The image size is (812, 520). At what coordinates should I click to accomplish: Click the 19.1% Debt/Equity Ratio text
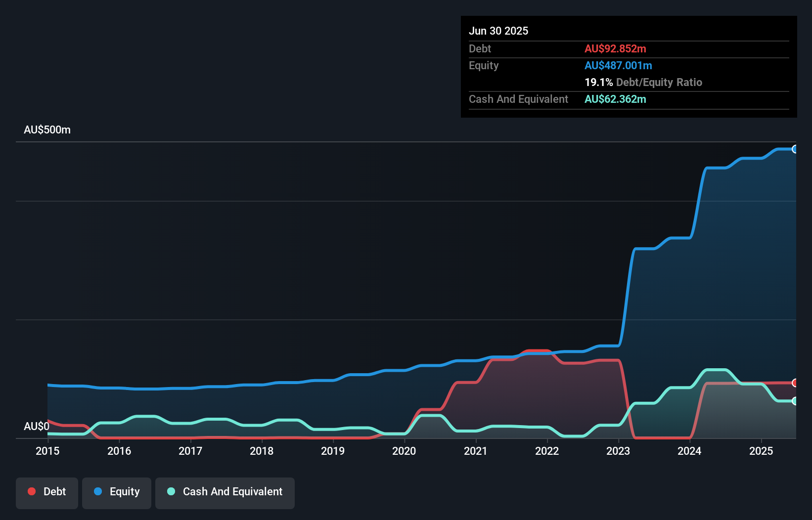643,82
